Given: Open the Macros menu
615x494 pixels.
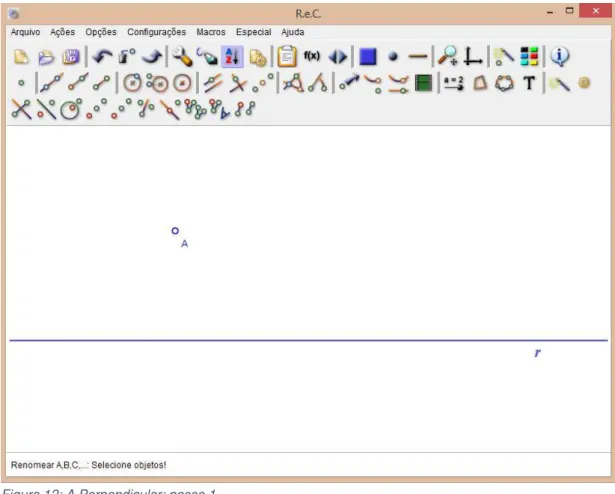Looking at the screenshot, I should pos(211,32).
